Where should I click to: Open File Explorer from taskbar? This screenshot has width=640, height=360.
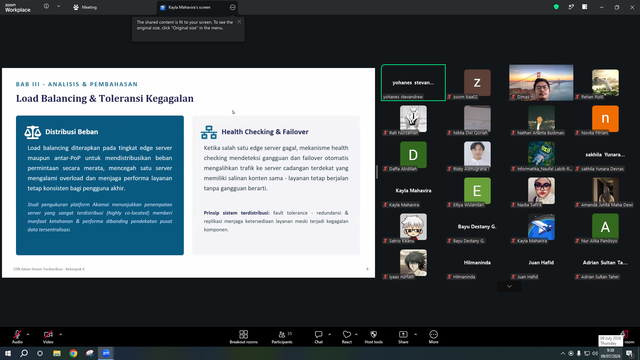tap(57, 353)
